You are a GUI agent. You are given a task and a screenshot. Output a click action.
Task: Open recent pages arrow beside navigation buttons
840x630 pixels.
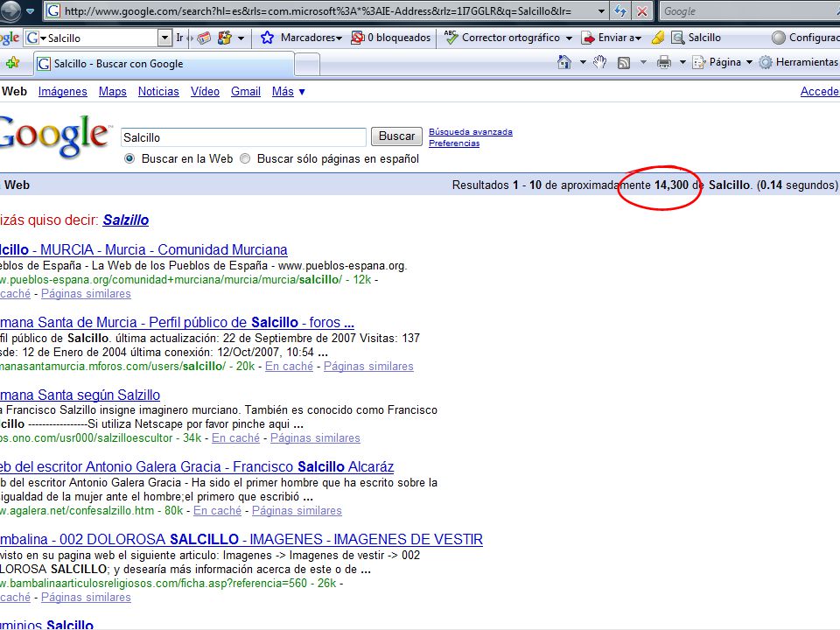[x=30, y=10]
